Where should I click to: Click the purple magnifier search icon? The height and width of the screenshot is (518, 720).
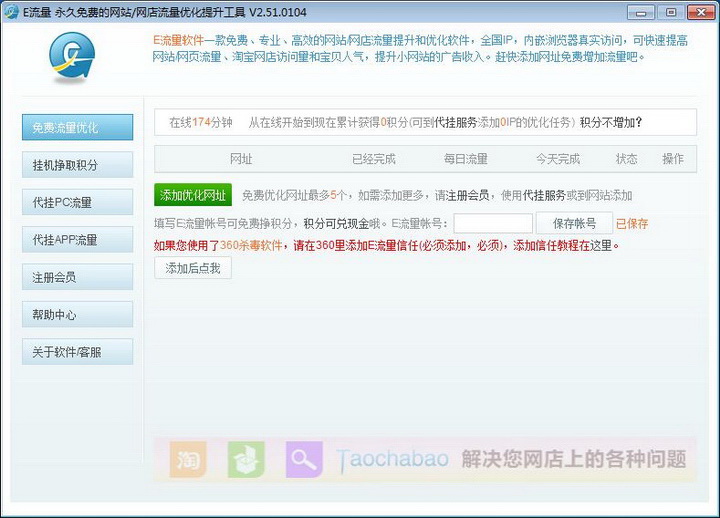pyautogui.click(x=304, y=459)
